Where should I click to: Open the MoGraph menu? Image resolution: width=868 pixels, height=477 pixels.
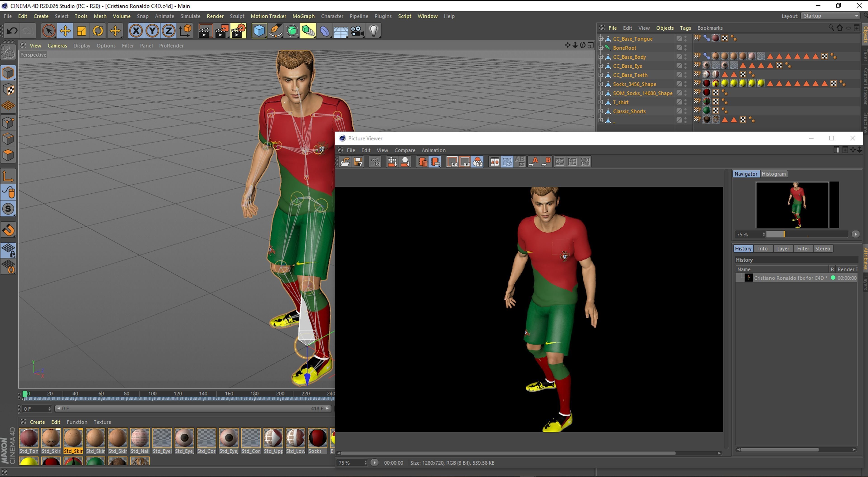coord(303,16)
